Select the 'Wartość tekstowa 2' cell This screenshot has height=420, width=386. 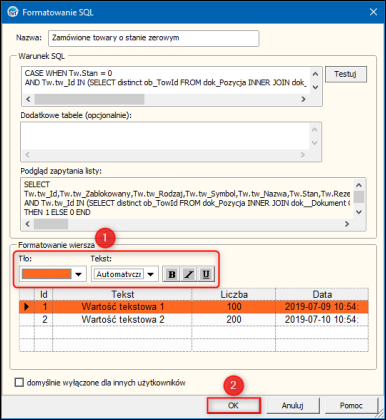[122, 319]
